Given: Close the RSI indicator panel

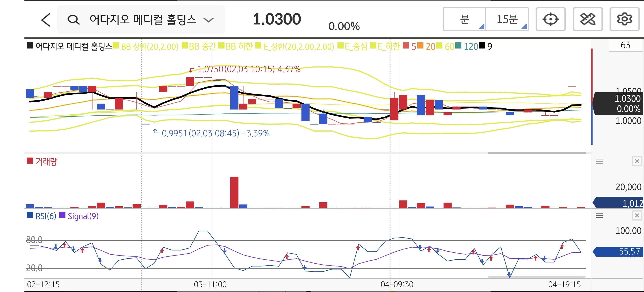Looking at the screenshot, I should (x=637, y=215).
